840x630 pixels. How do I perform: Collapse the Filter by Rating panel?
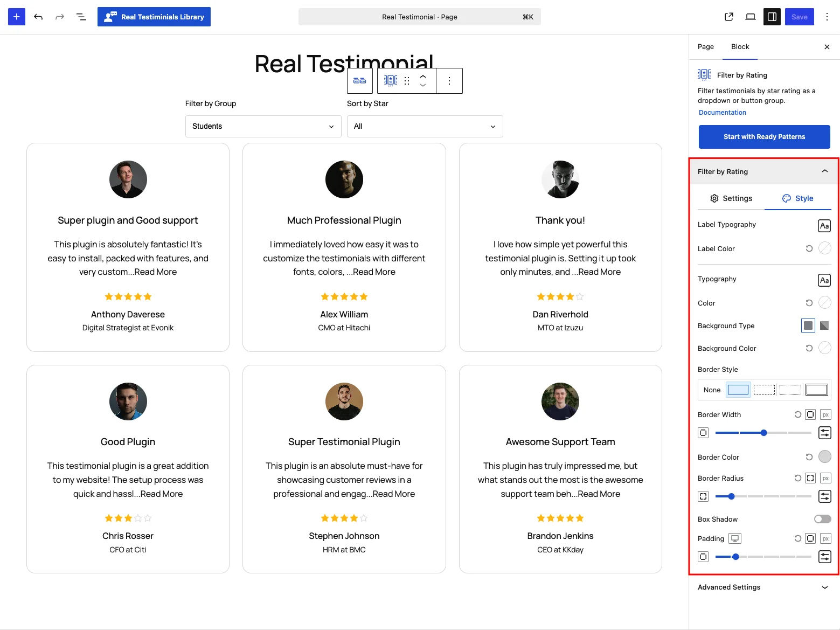click(x=765, y=171)
